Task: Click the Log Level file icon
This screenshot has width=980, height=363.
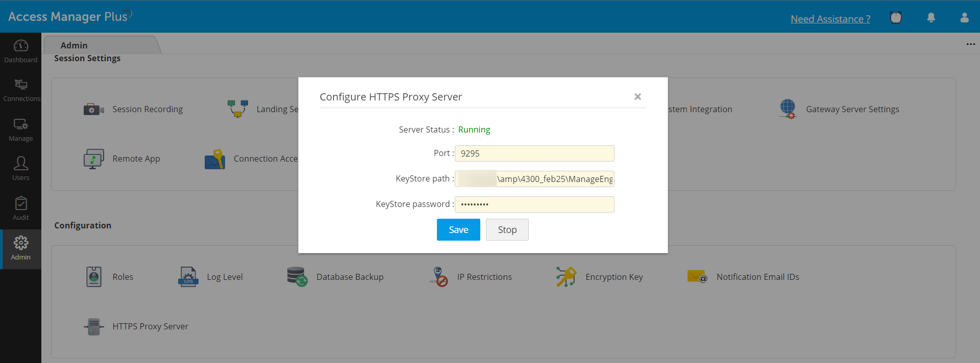Action: (188, 277)
